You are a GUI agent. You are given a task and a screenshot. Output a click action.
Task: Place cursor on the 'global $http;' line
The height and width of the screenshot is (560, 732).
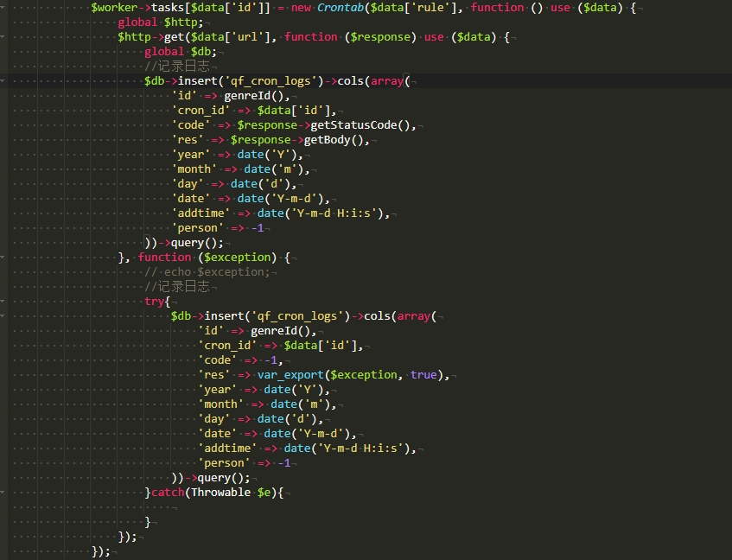coord(160,22)
